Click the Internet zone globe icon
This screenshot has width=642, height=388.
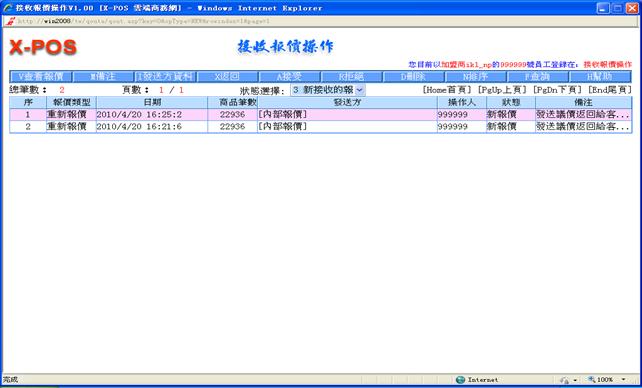(461, 380)
